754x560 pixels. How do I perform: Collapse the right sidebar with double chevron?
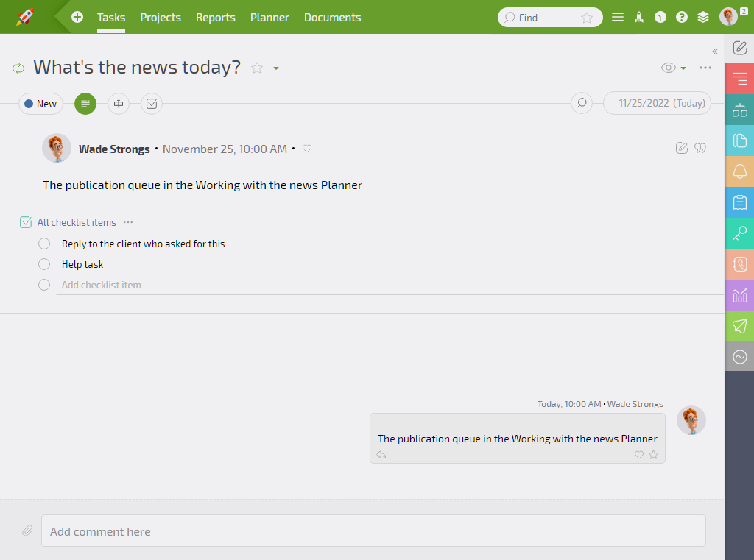[715, 52]
